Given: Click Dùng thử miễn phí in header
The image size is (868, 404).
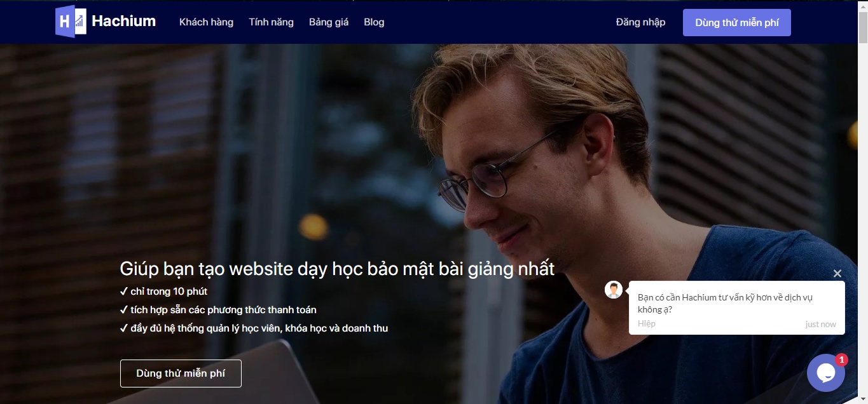Looking at the screenshot, I should 737,23.
